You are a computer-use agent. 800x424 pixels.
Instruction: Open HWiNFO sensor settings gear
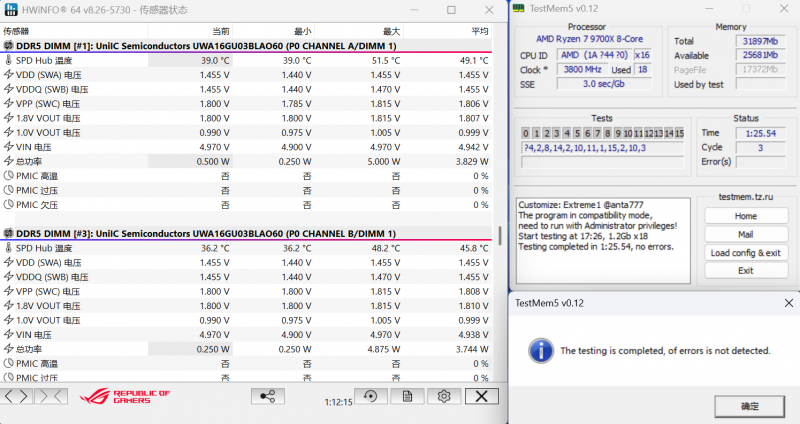[x=443, y=396]
